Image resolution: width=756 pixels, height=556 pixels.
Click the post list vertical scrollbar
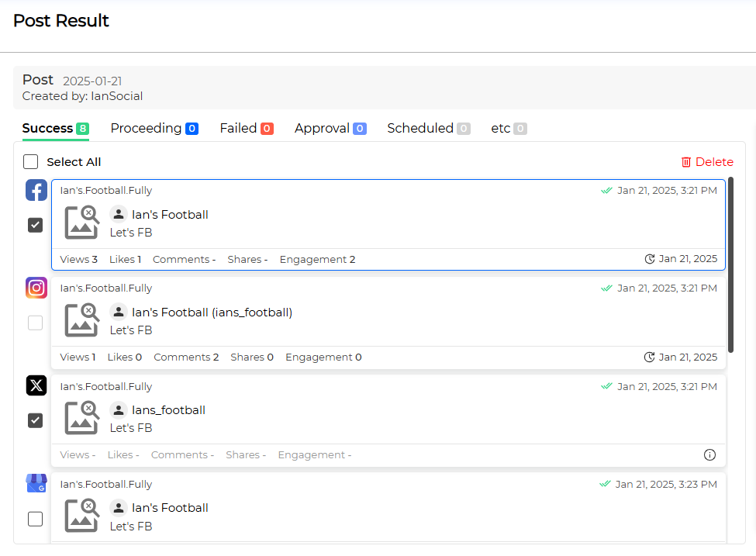point(731,264)
